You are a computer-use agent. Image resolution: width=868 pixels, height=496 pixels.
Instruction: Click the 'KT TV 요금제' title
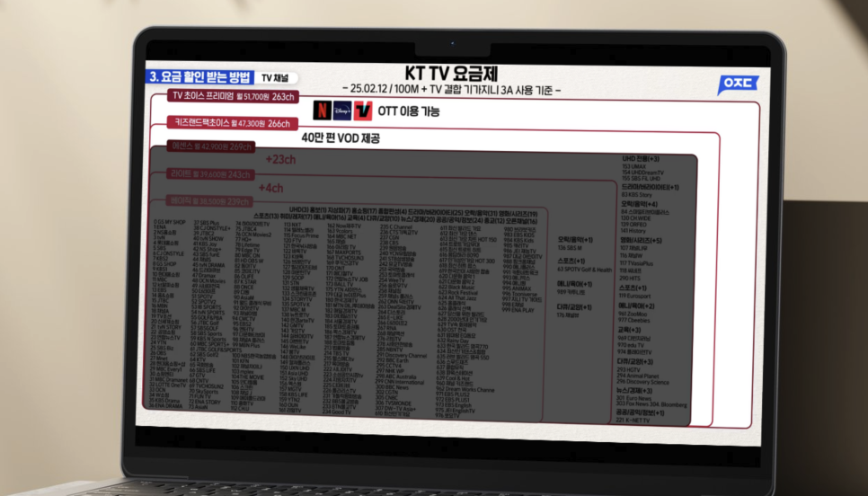point(451,73)
